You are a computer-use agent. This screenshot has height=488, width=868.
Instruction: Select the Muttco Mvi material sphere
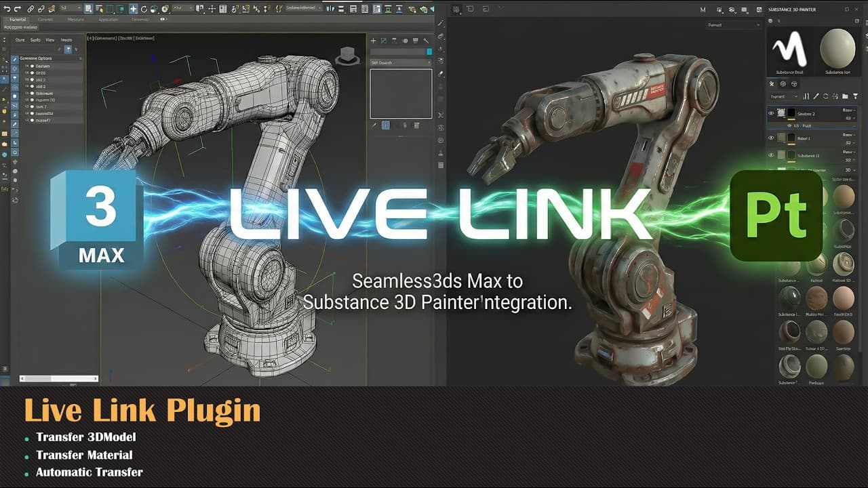pyautogui.click(x=816, y=298)
